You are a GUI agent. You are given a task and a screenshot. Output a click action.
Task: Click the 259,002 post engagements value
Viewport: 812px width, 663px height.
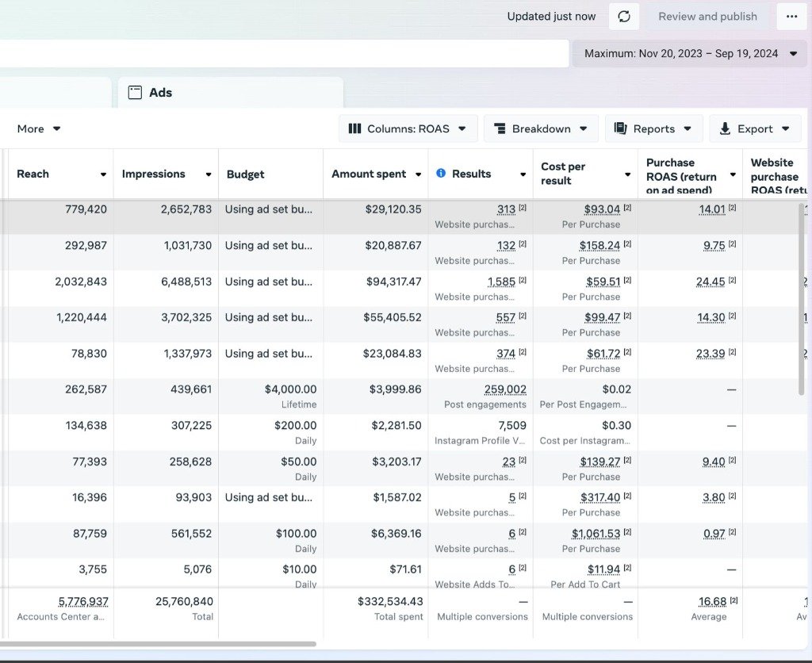coord(505,389)
